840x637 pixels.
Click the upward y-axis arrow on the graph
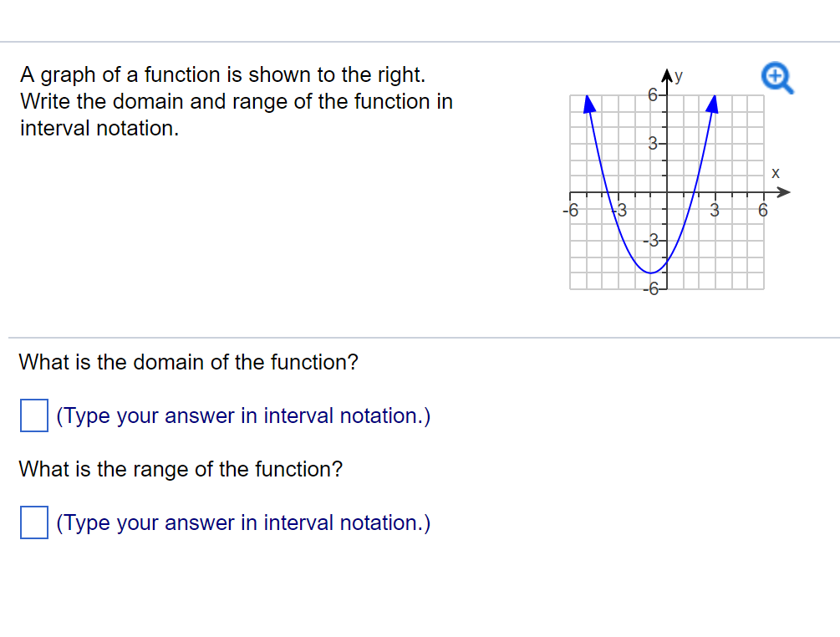click(666, 75)
